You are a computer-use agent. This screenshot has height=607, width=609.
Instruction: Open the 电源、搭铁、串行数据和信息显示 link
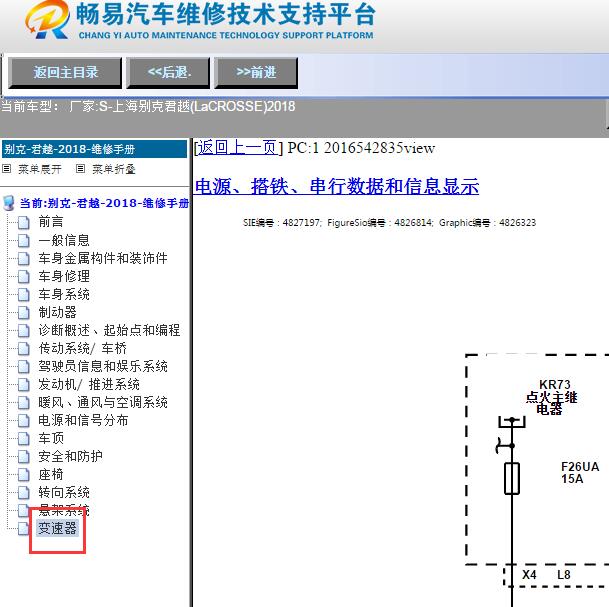click(336, 186)
